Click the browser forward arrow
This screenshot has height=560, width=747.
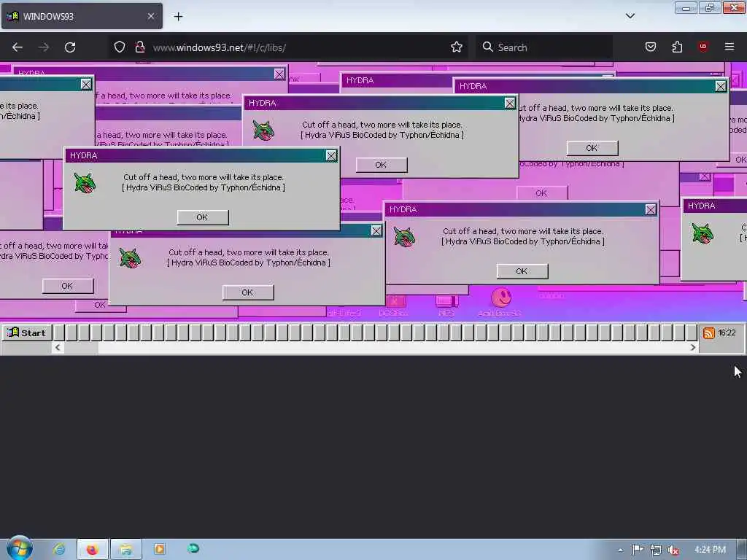(43, 47)
